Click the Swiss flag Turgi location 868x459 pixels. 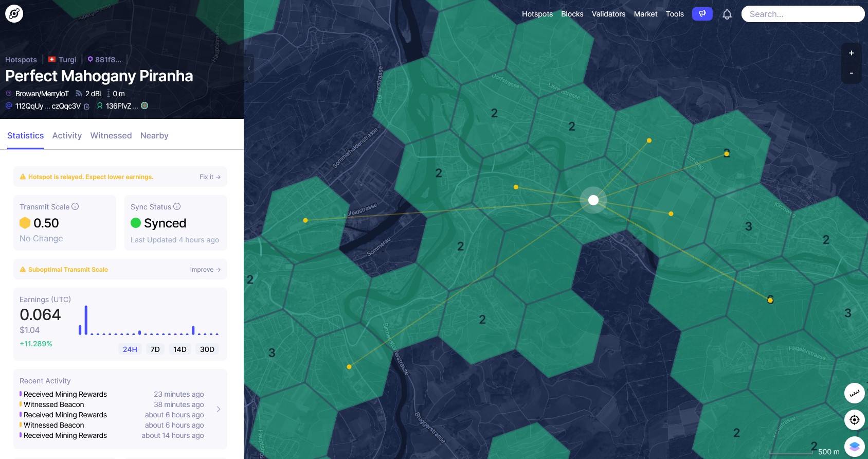[x=62, y=60]
